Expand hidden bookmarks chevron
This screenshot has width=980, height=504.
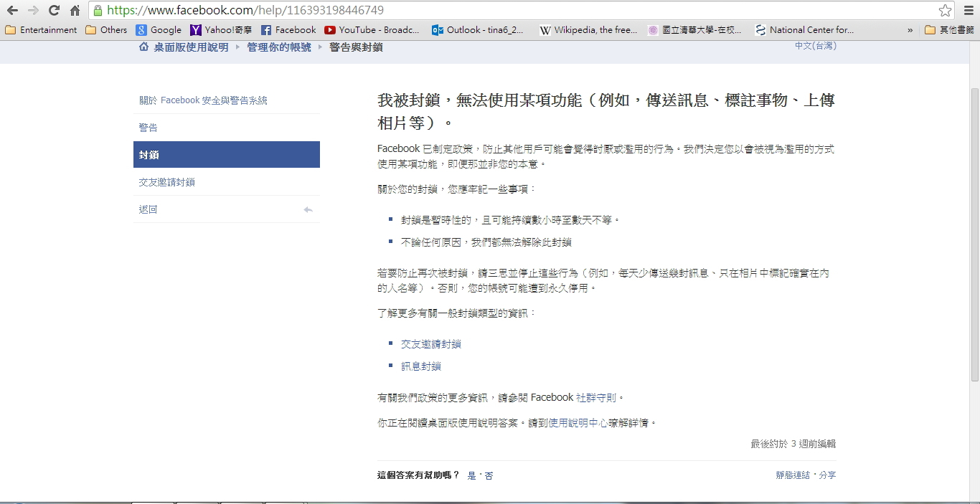pos(910,30)
